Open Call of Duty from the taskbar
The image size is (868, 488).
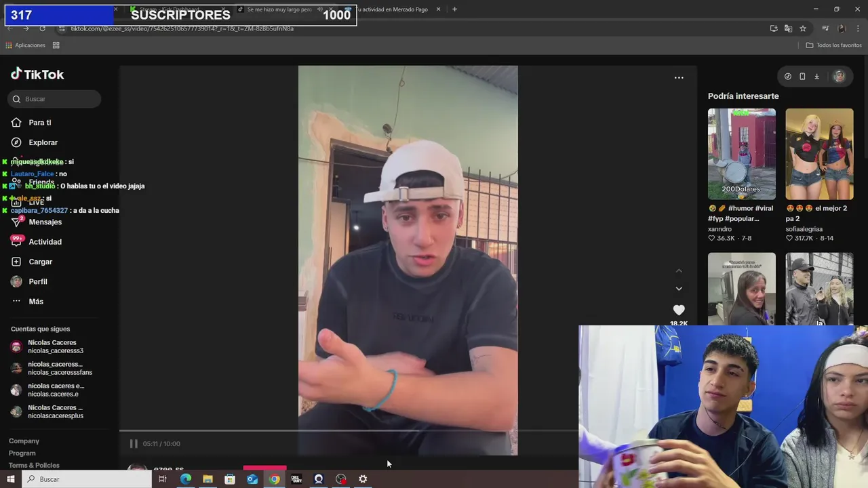click(296, 479)
